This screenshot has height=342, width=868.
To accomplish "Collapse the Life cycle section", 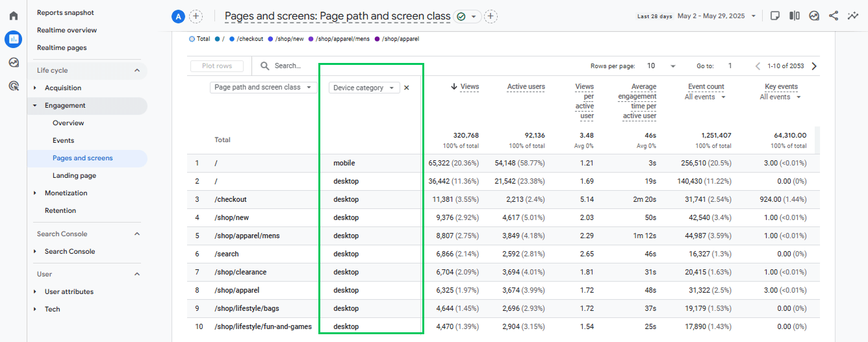I will 137,70.
